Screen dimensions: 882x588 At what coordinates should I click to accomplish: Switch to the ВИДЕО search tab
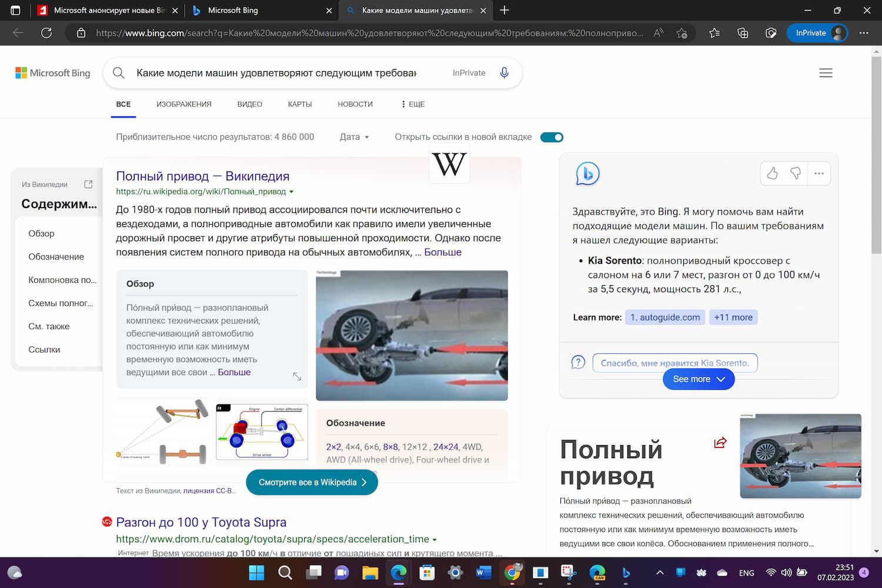click(250, 104)
